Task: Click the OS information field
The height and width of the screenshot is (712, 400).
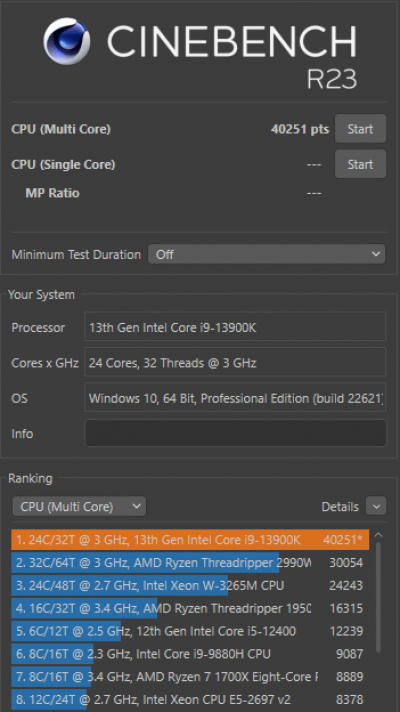Action: tap(235, 398)
